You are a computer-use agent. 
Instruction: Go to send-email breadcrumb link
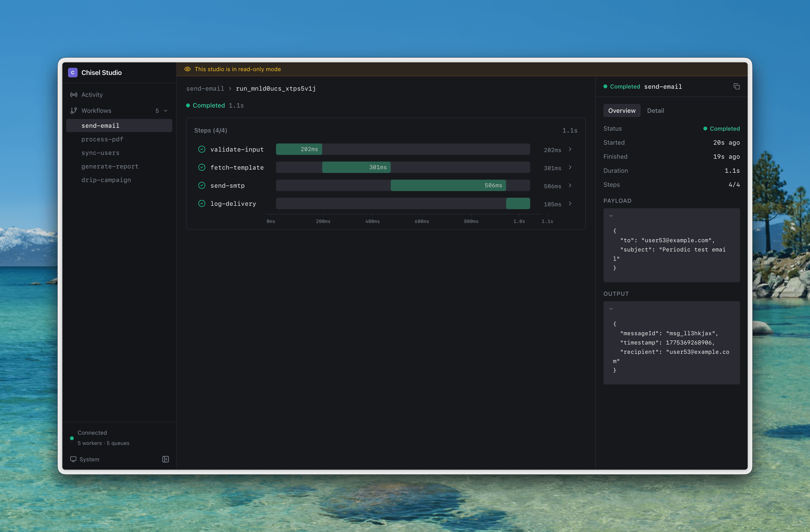(205, 89)
